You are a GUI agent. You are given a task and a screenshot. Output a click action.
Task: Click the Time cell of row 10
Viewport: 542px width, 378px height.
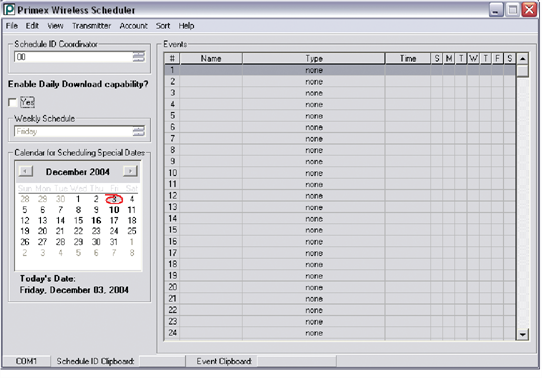pos(408,173)
